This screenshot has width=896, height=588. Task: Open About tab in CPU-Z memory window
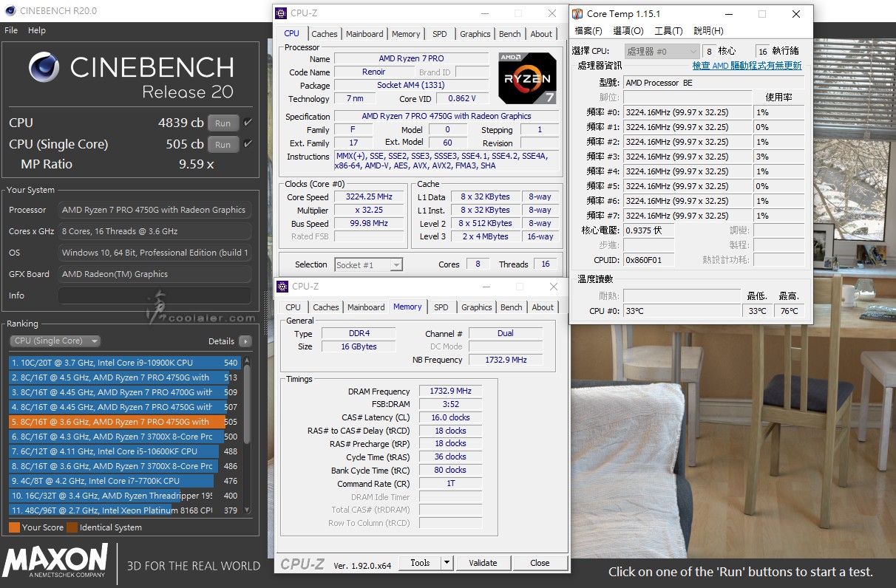543,307
